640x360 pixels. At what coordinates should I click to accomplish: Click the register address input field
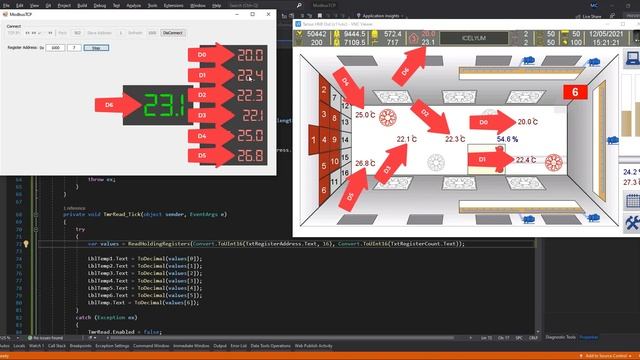55,48
